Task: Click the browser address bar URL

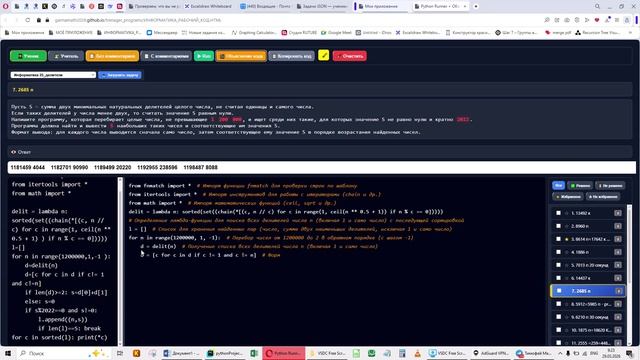Action: 138,20
